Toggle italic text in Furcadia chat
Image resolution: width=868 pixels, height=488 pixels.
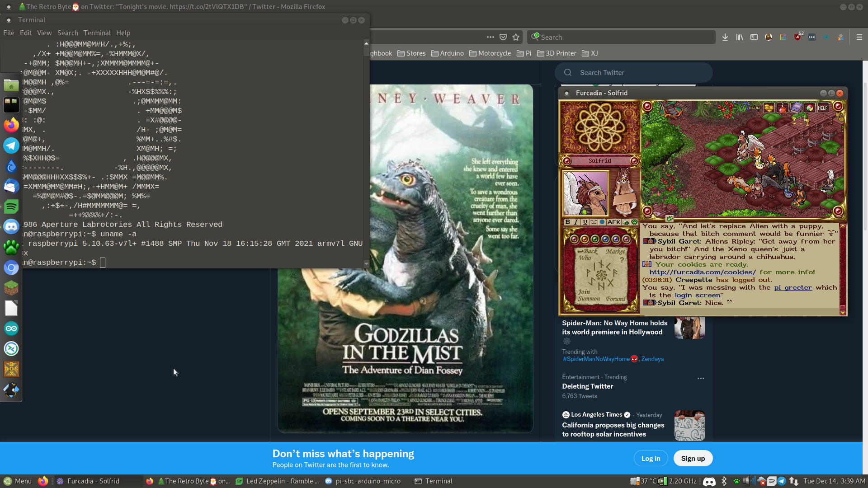pos(576,222)
